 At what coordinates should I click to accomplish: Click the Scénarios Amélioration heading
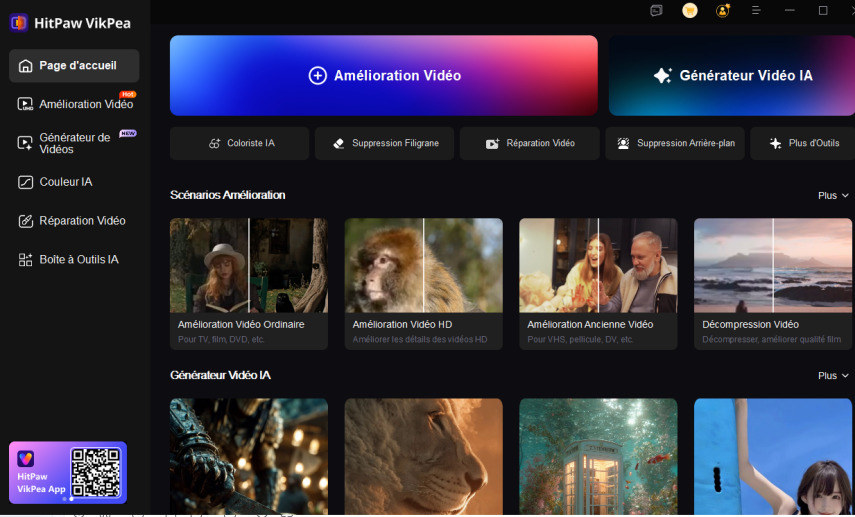tap(227, 195)
